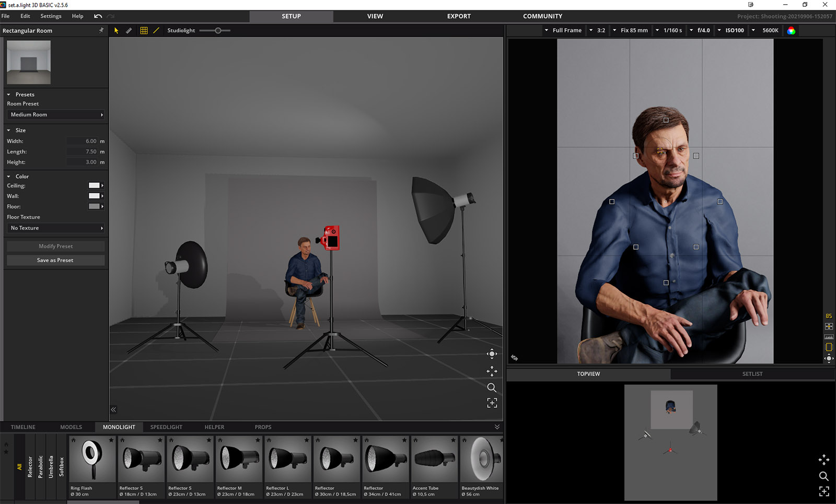Click the yellow grid icon in toolbar
Image resolution: width=836 pixels, height=504 pixels.
(144, 31)
